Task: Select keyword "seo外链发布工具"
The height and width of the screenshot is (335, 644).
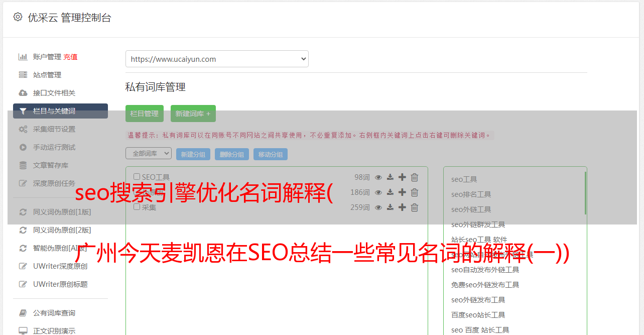Action: coord(478,300)
